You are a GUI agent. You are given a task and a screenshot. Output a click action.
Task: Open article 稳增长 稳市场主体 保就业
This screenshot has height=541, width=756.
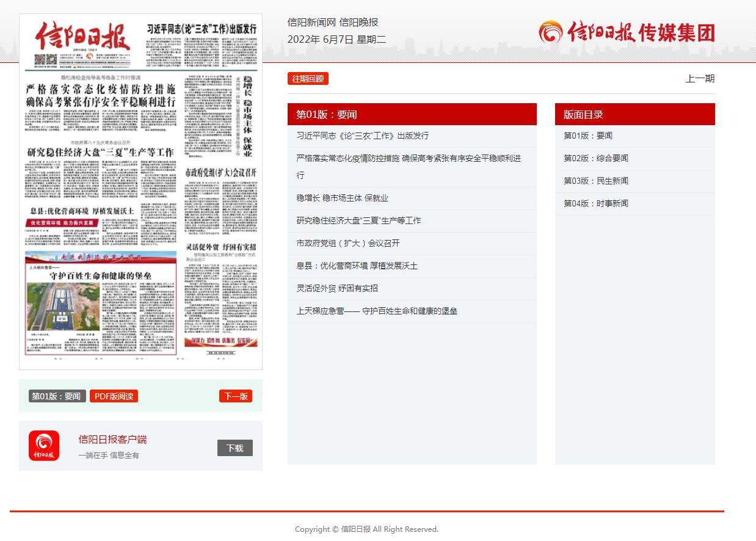[x=342, y=198]
